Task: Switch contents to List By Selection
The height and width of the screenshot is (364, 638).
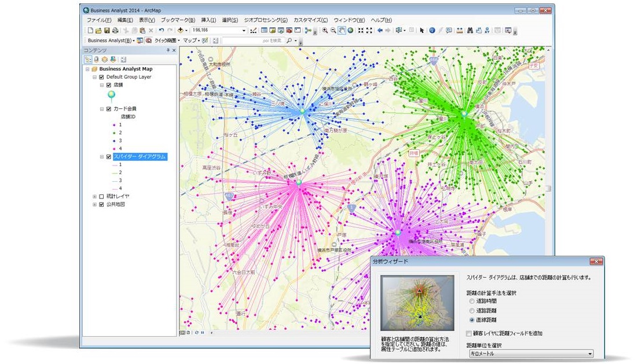Action: pos(113,60)
